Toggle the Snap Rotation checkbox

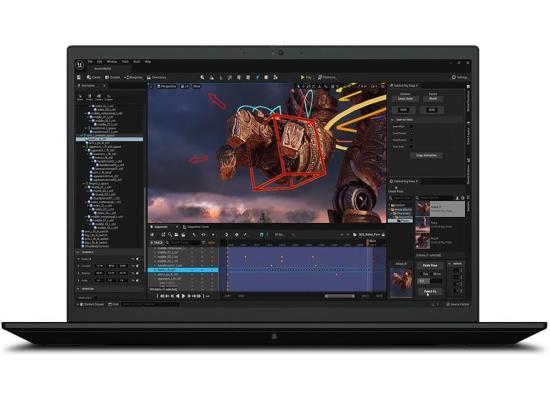(x=411, y=140)
